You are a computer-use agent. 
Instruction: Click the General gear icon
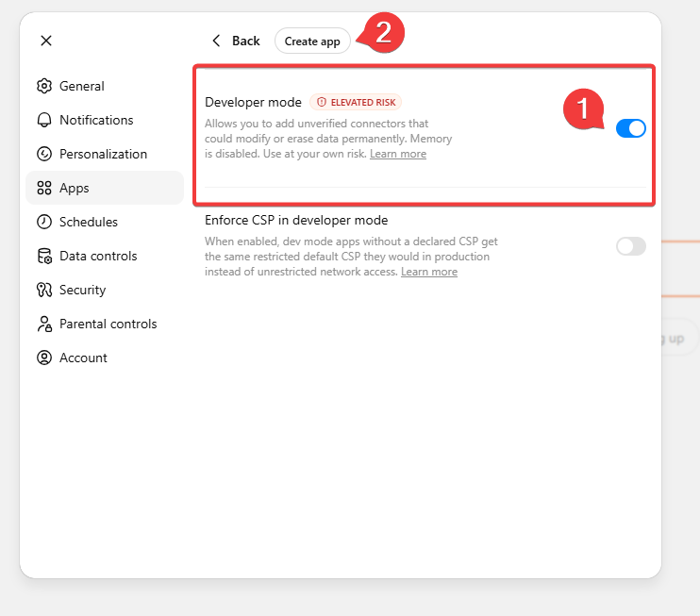click(x=44, y=86)
